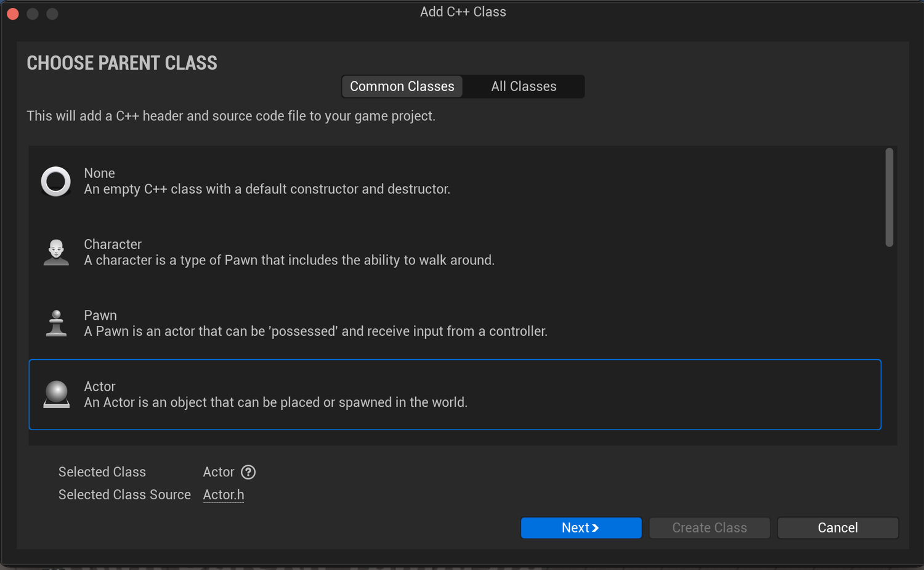Screen dimensions: 924x570
Task: Cancel the Add C++ Class dialog
Action: (x=838, y=528)
